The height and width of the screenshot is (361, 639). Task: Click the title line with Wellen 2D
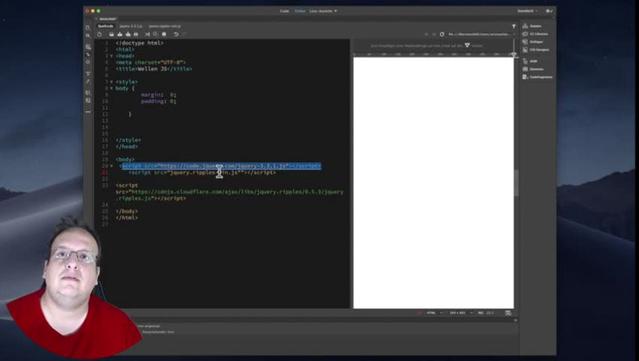coord(154,69)
